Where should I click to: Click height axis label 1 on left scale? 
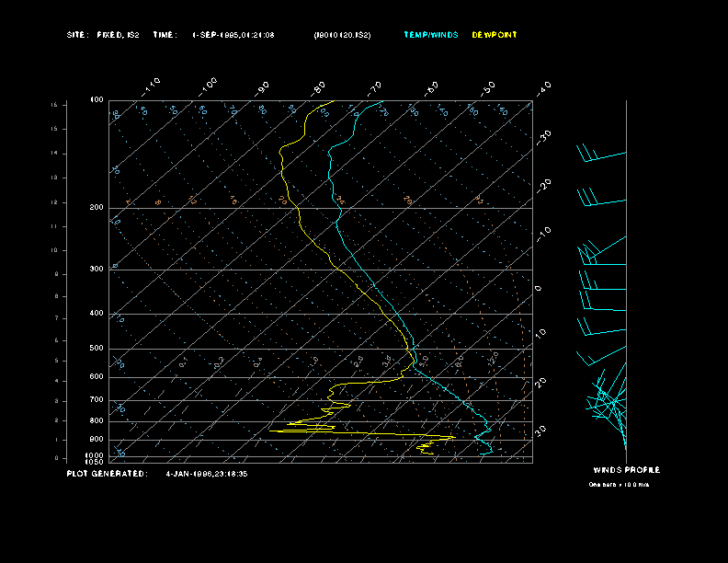point(56,440)
